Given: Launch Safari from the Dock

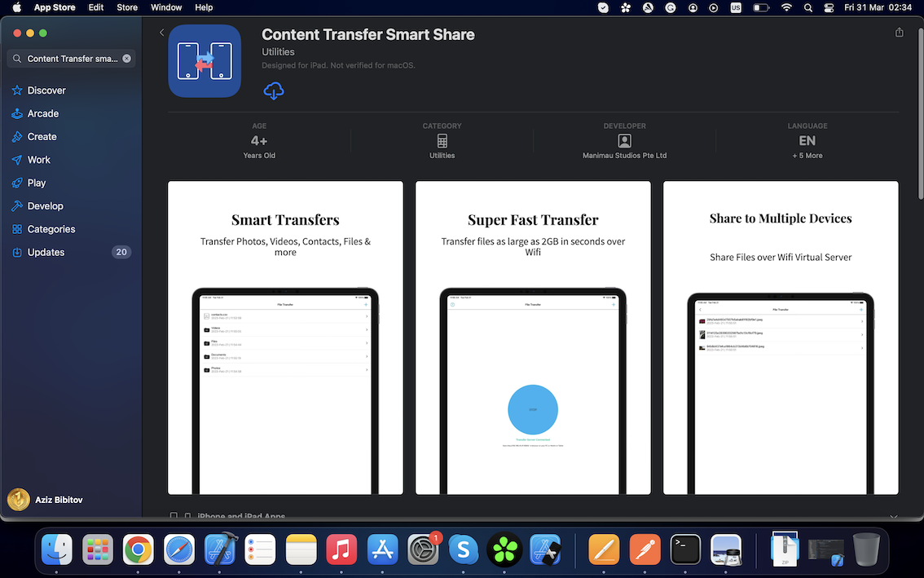Looking at the screenshot, I should (x=178, y=549).
